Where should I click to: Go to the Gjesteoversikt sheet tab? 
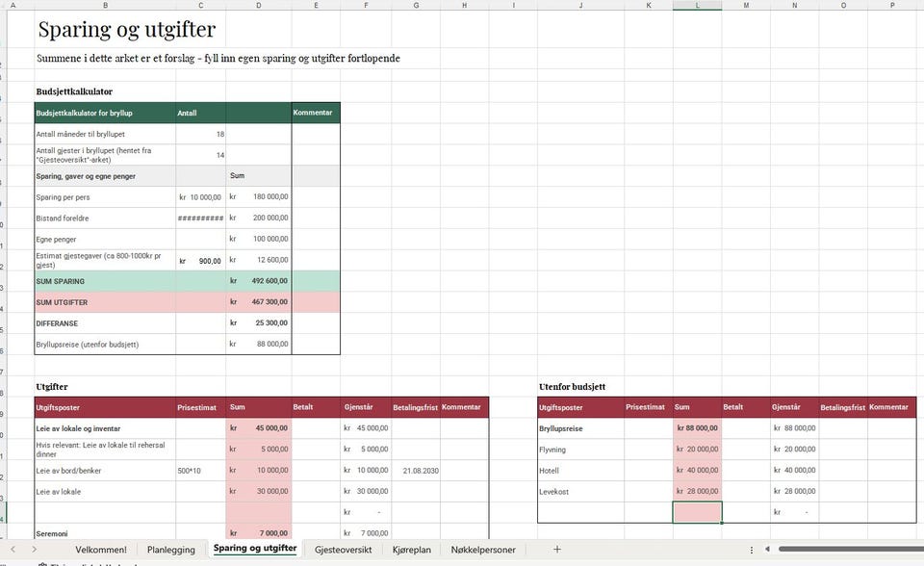343,550
